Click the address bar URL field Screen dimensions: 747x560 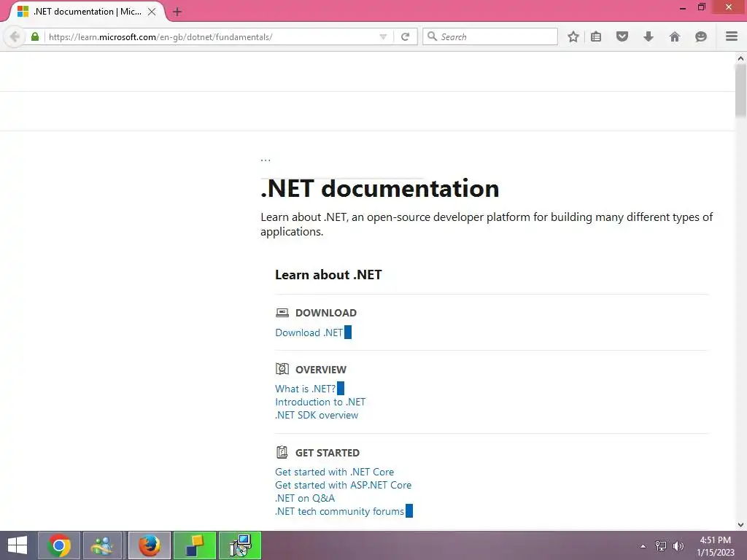212,36
